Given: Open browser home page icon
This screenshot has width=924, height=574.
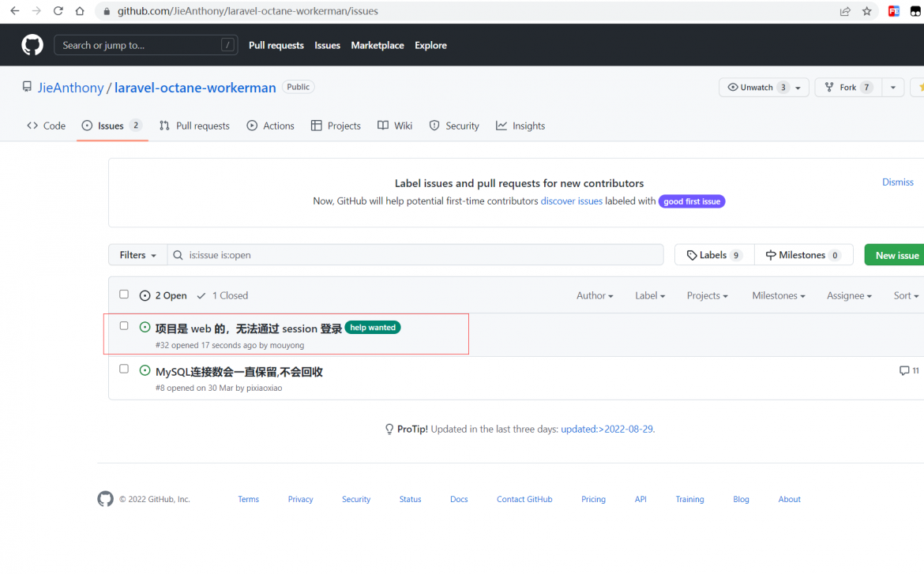Looking at the screenshot, I should (80, 10).
